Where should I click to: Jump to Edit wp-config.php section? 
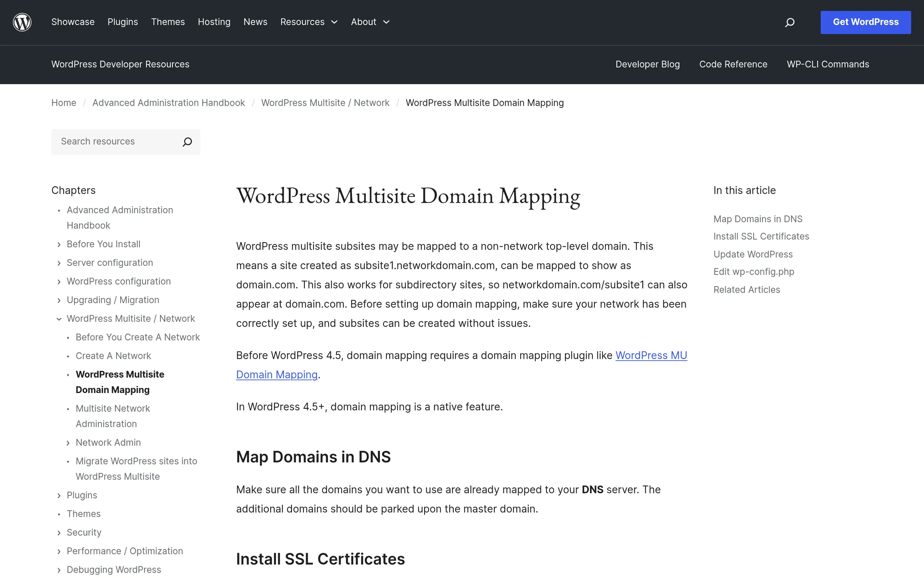coord(754,272)
